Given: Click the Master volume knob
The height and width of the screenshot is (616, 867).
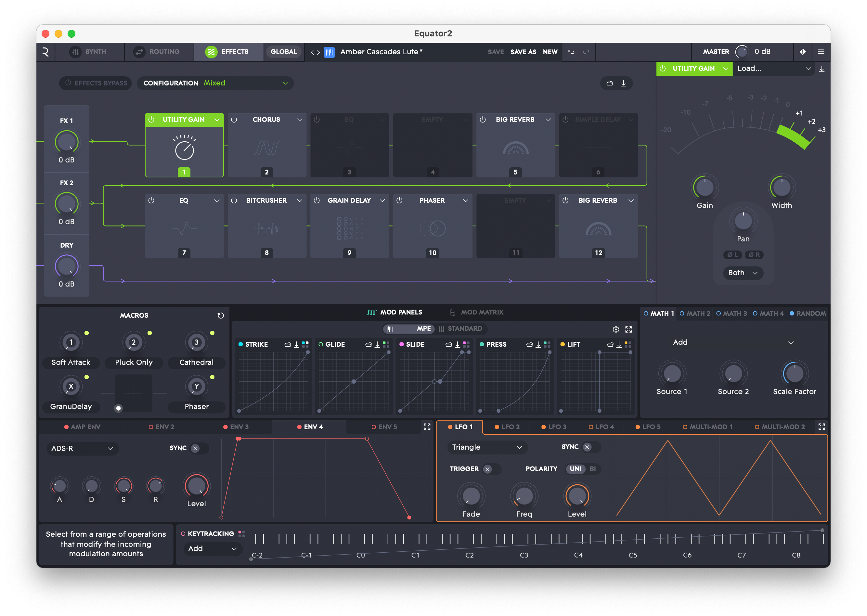Looking at the screenshot, I should tap(742, 52).
